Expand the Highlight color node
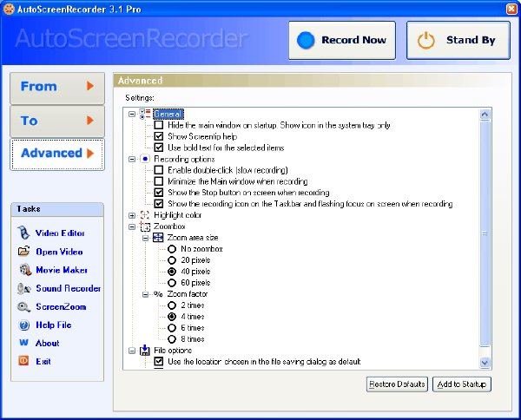 pos(132,215)
